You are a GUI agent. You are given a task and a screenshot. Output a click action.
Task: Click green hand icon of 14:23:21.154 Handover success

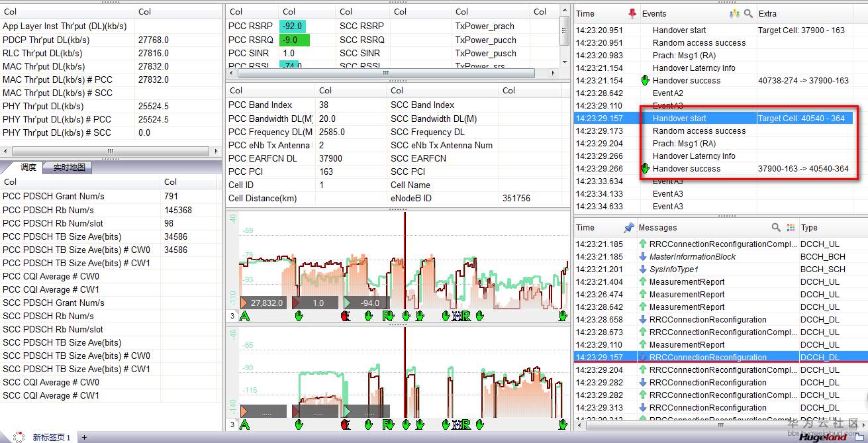coord(646,80)
